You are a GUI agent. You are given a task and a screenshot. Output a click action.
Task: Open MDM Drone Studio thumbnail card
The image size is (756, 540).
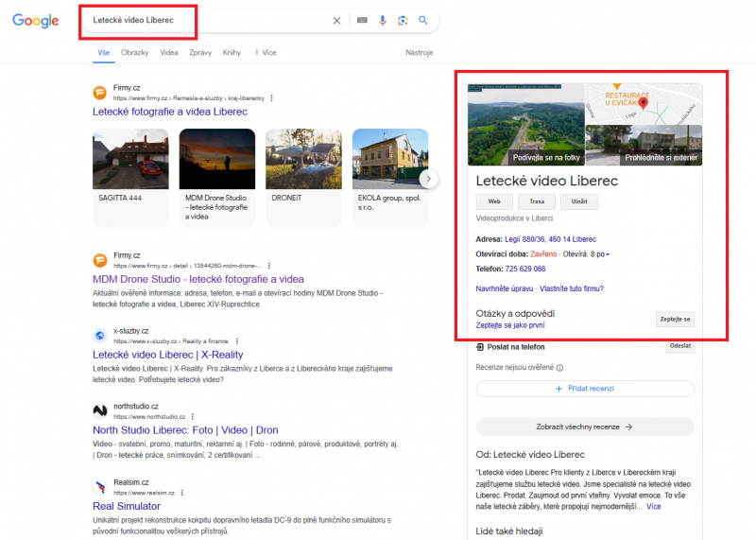coord(217,177)
